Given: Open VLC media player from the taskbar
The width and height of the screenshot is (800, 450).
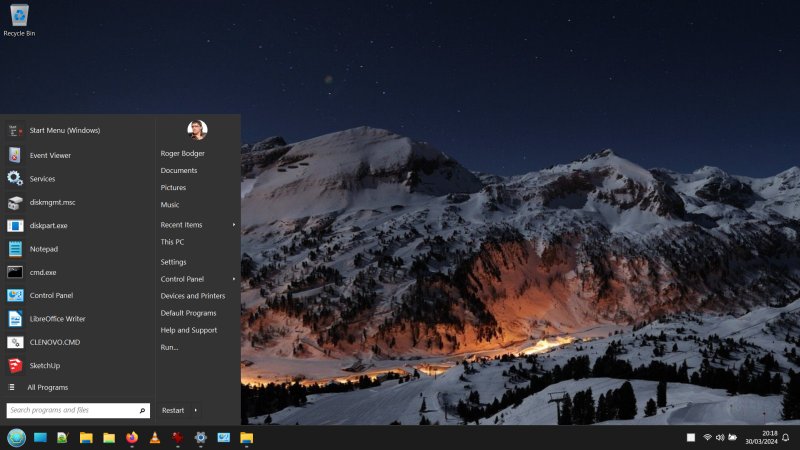Looking at the screenshot, I should (155, 438).
